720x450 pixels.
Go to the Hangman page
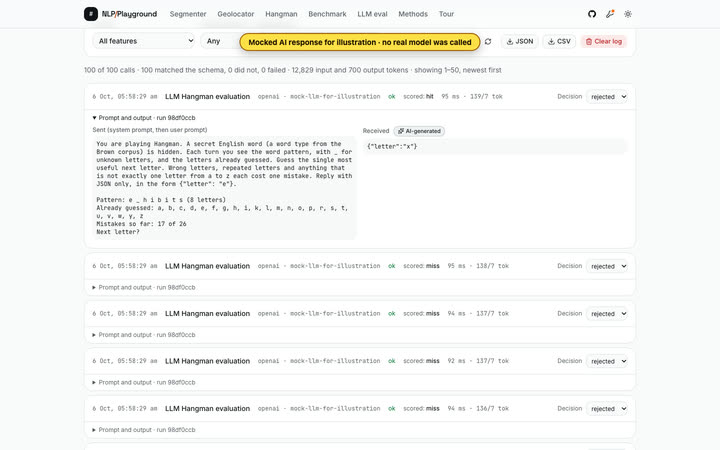281,14
